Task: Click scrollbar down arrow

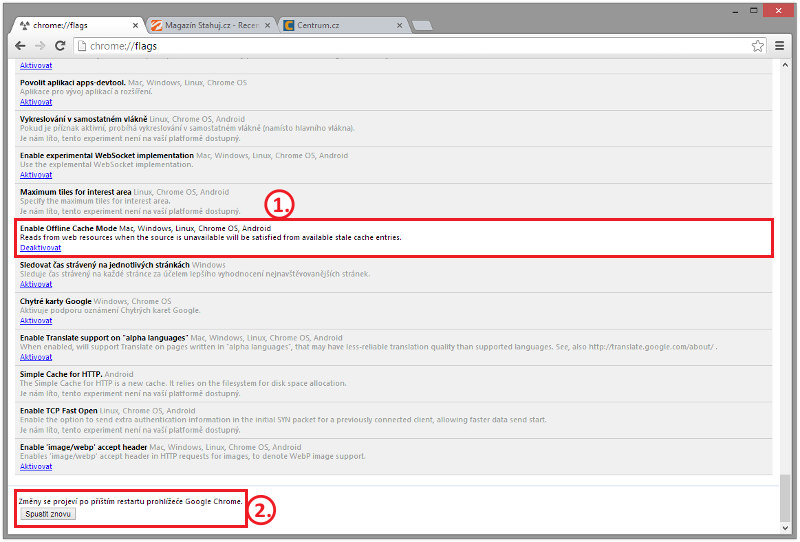Action: (x=785, y=528)
